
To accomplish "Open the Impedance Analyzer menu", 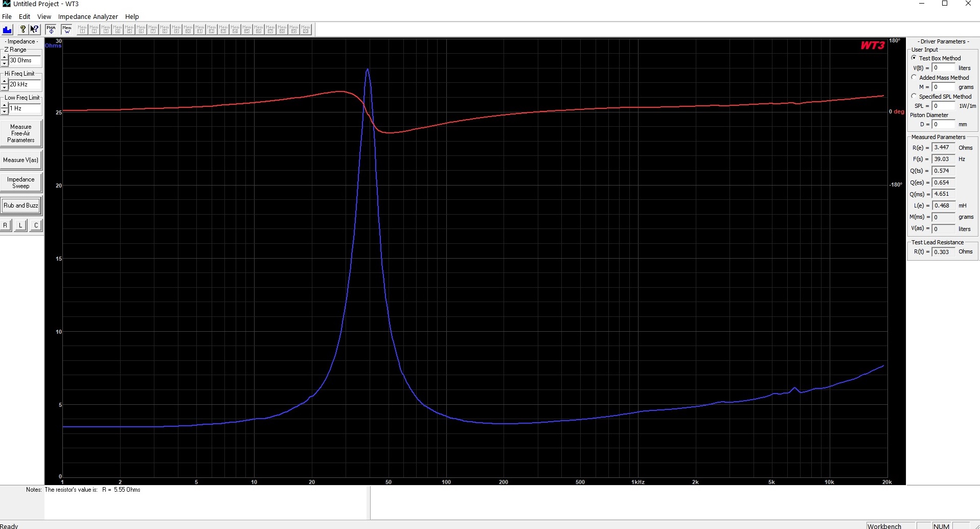I will pyautogui.click(x=88, y=16).
